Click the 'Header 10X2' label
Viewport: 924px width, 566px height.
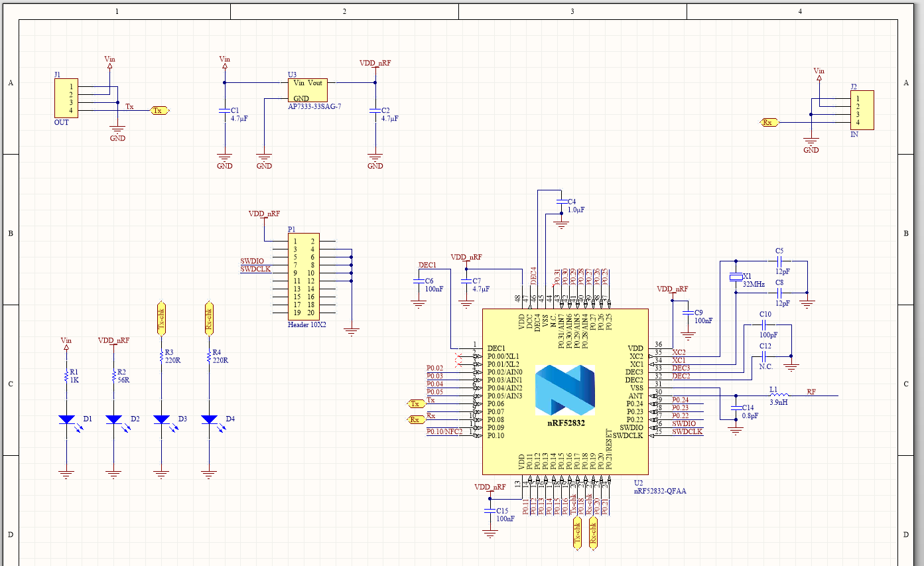(x=307, y=325)
